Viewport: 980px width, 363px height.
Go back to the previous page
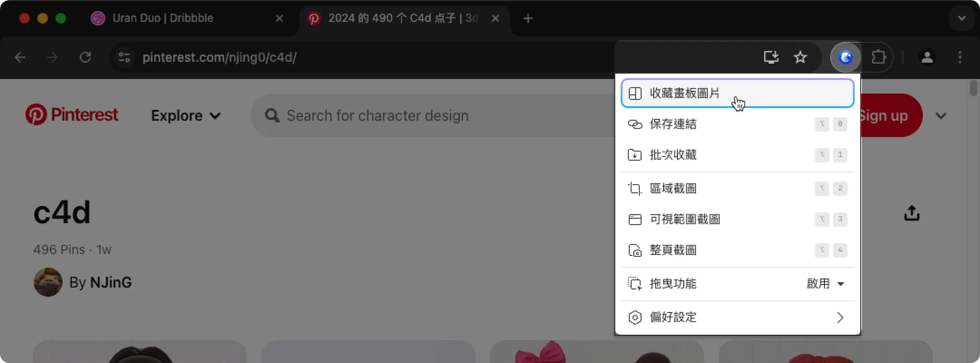point(20,57)
